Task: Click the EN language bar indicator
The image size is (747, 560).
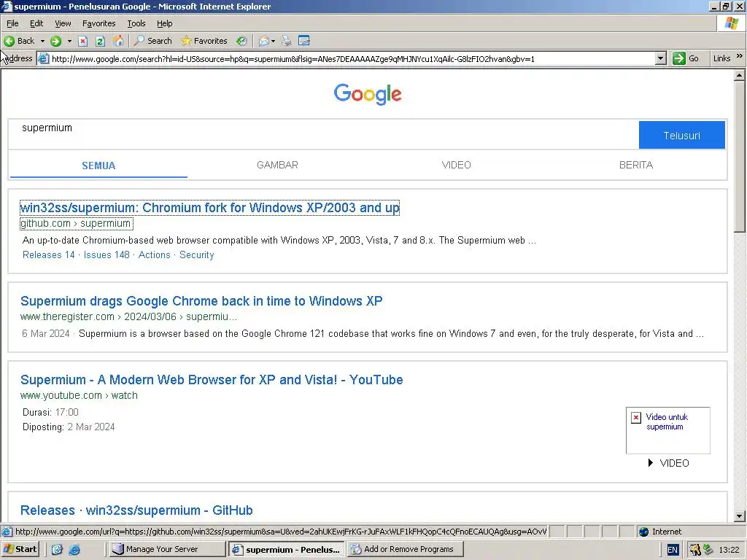Action: click(x=672, y=550)
